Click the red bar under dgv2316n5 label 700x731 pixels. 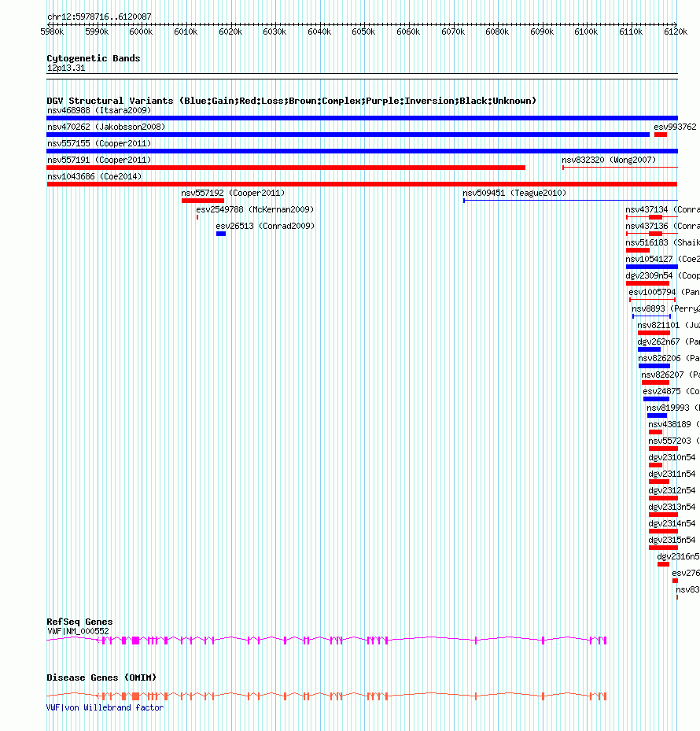[x=663, y=564]
